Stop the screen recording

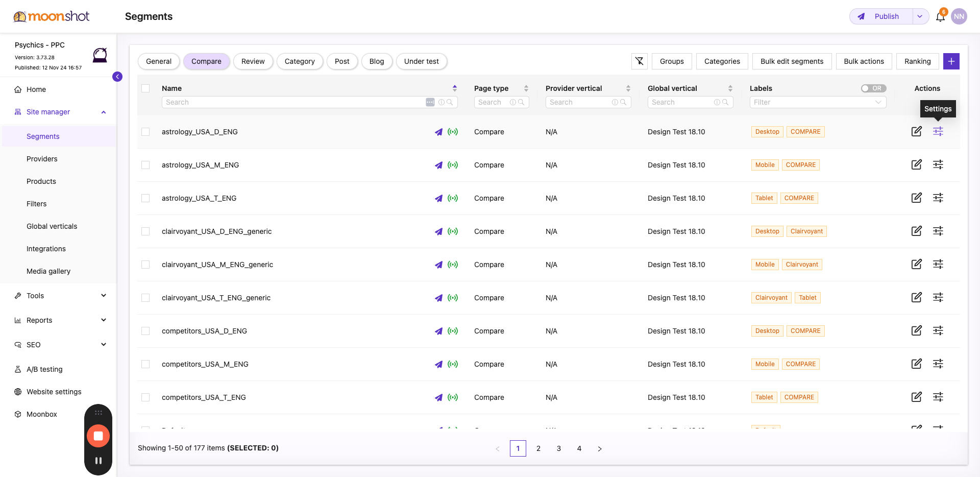[x=99, y=436]
